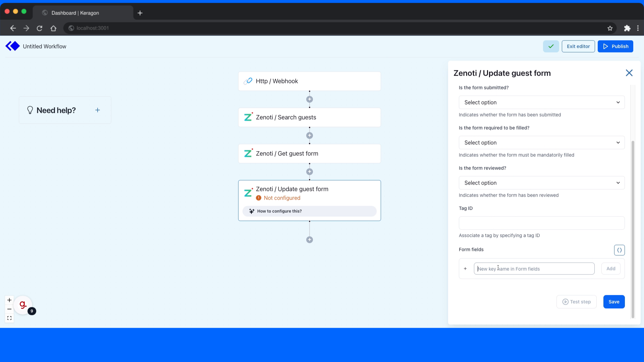Click the 'Zenoti / Update guest form' panel title
644x362 pixels.
pos(502,73)
